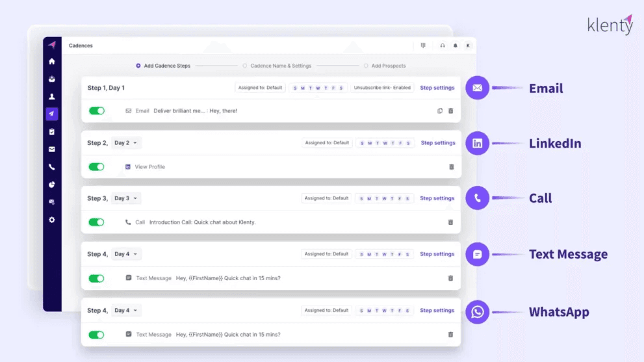Click the 'View Profile' step text
644x362 pixels.
tap(150, 167)
